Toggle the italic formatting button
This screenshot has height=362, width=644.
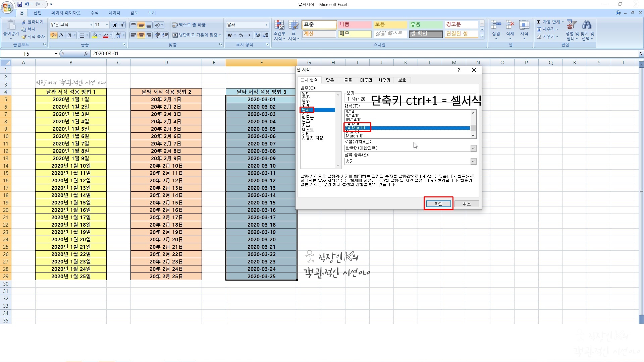61,35
